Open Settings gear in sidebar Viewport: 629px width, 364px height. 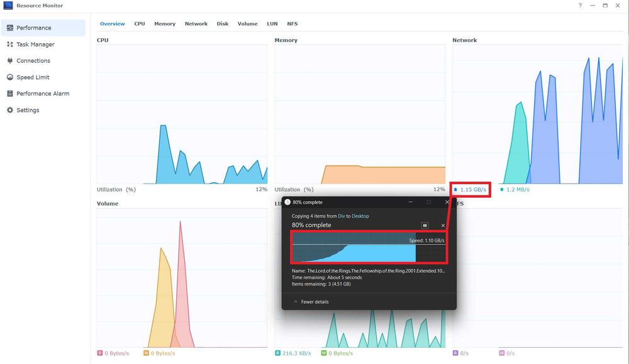pyautogui.click(x=10, y=110)
